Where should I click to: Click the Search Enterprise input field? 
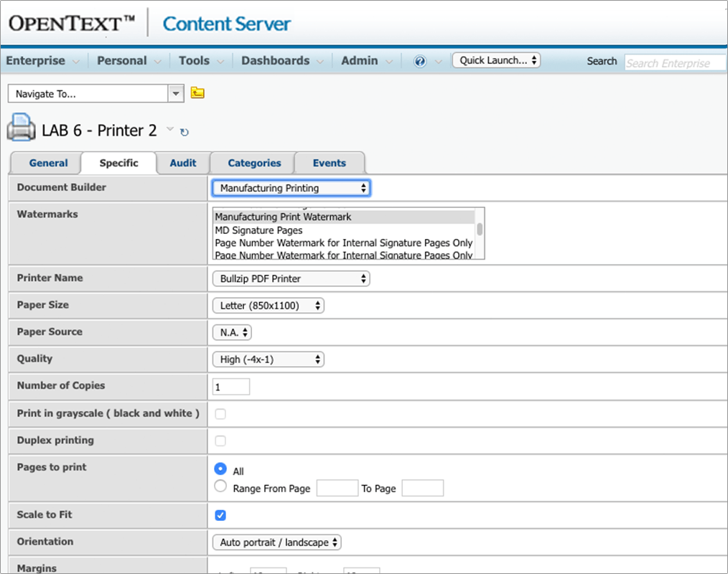675,62
